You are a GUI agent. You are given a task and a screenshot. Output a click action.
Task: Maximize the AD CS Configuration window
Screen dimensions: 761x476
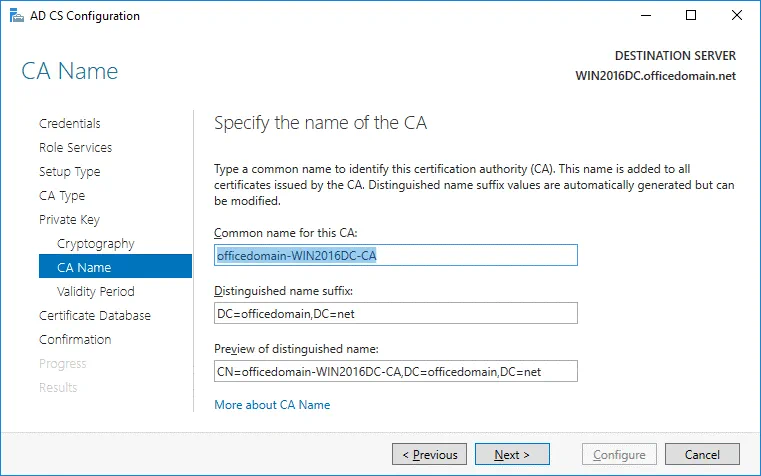coord(691,16)
